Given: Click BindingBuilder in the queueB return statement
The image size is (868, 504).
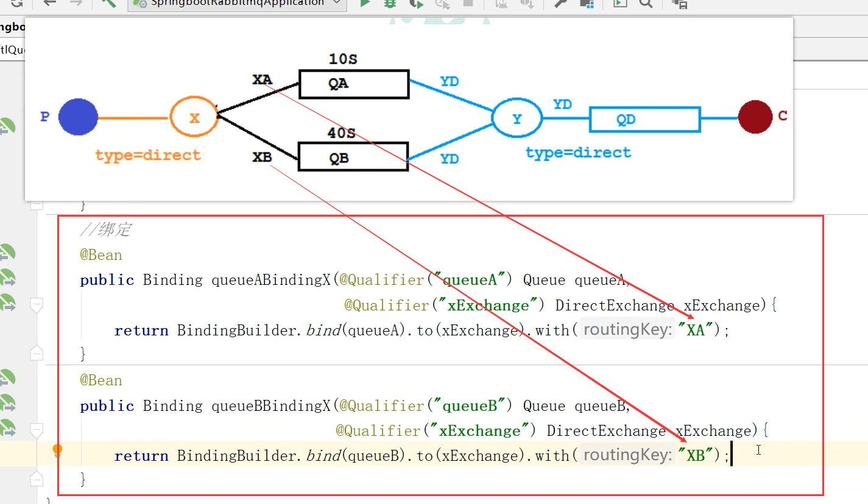Looking at the screenshot, I should pyautogui.click(x=236, y=455).
